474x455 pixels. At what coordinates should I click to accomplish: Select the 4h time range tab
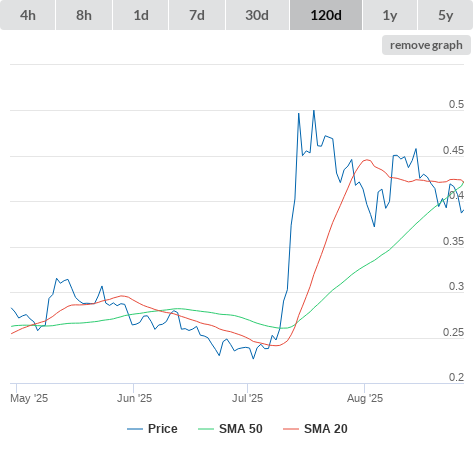tap(28, 15)
